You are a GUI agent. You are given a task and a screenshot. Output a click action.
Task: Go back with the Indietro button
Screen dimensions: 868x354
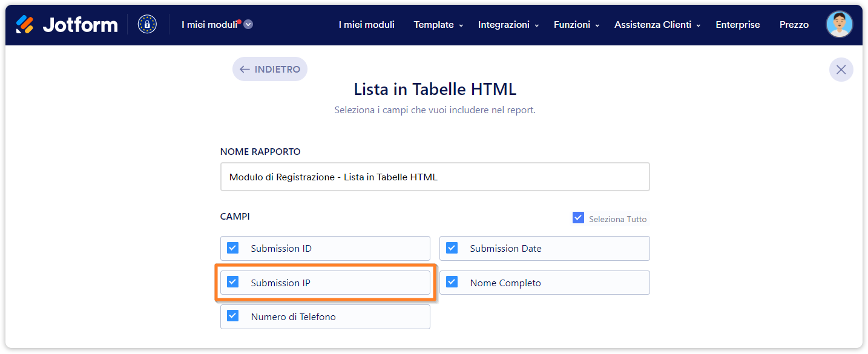[x=270, y=70]
